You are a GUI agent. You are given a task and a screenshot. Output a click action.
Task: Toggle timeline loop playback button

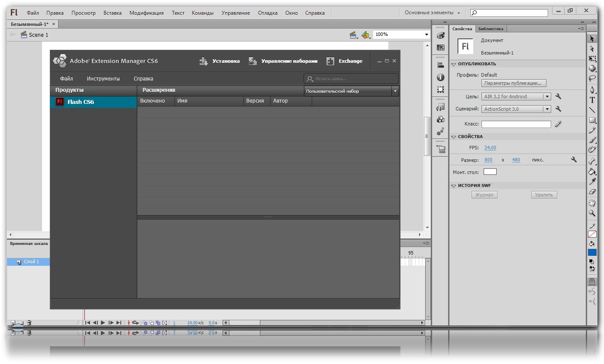[x=135, y=322]
